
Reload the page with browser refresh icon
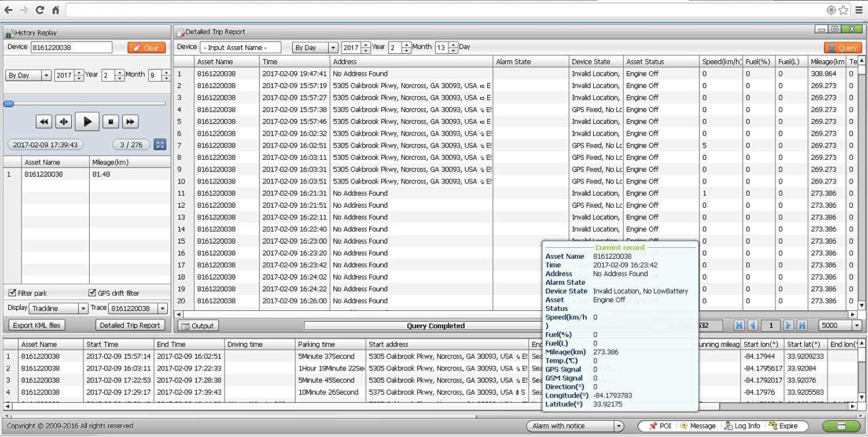[40, 10]
